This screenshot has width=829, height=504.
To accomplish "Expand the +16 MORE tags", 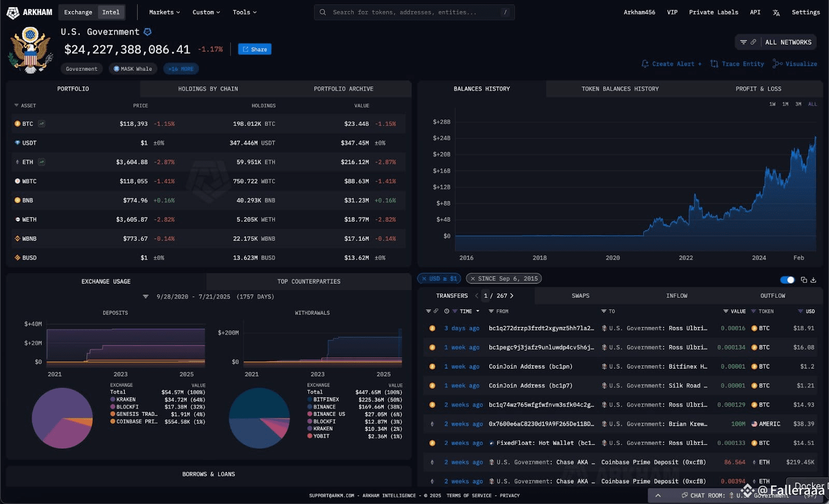I will click(181, 69).
